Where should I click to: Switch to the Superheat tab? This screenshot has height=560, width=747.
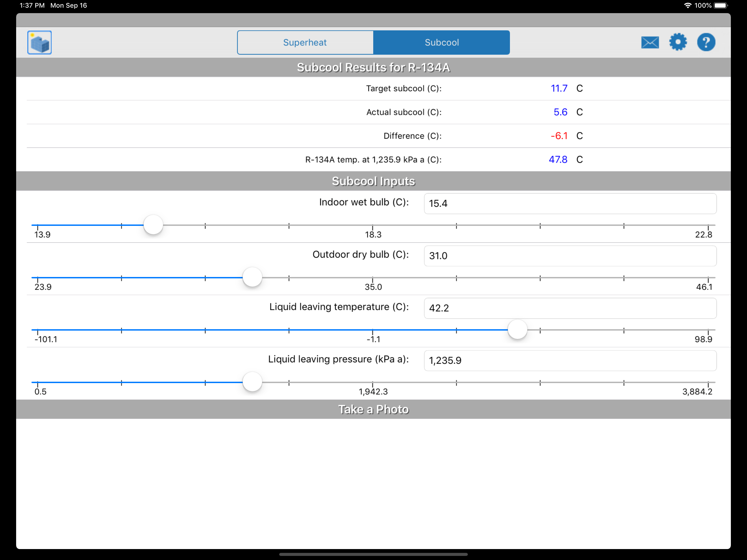tap(305, 43)
